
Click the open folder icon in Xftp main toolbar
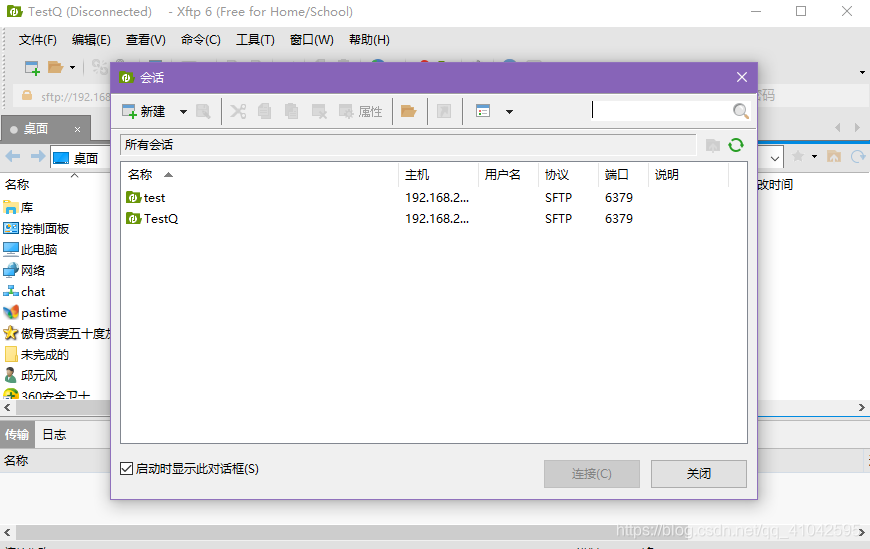click(55, 68)
